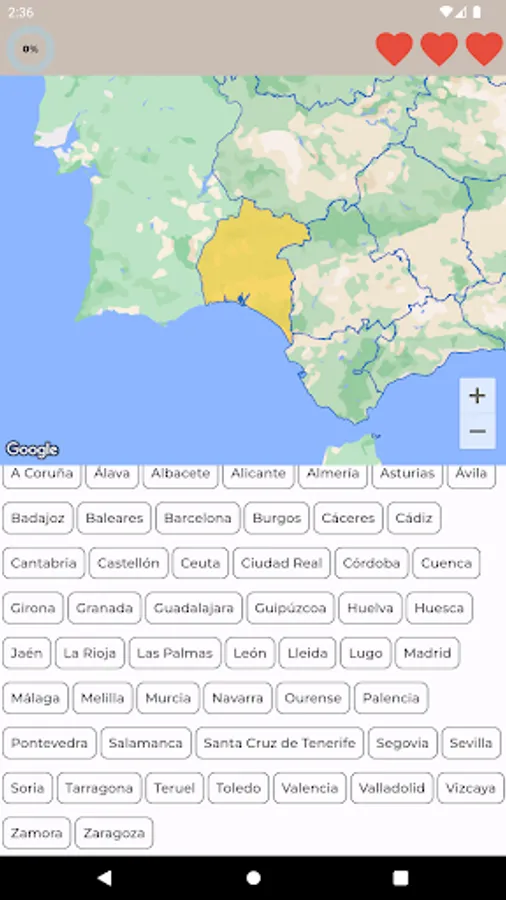Select the Zamora chip
The image size is (506, 900).
pos(36,833)
